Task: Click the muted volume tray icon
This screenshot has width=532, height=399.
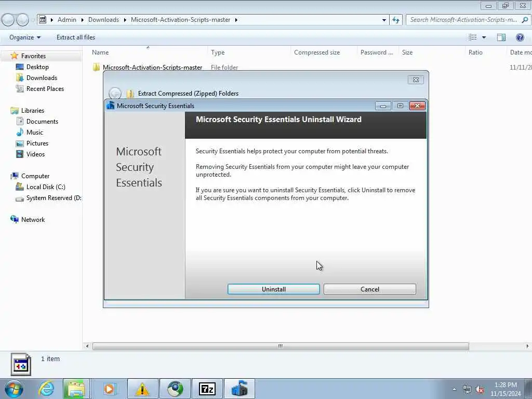Action: click(480, 390)
